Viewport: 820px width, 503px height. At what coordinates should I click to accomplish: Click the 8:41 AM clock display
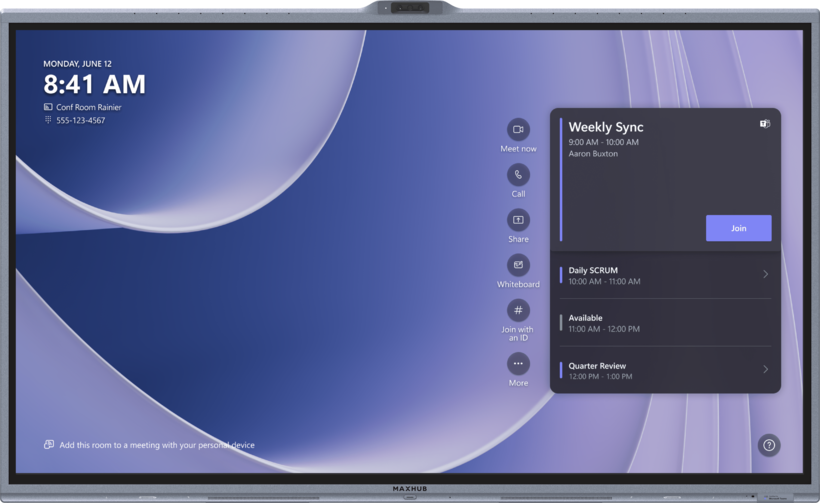pos(94,84)
